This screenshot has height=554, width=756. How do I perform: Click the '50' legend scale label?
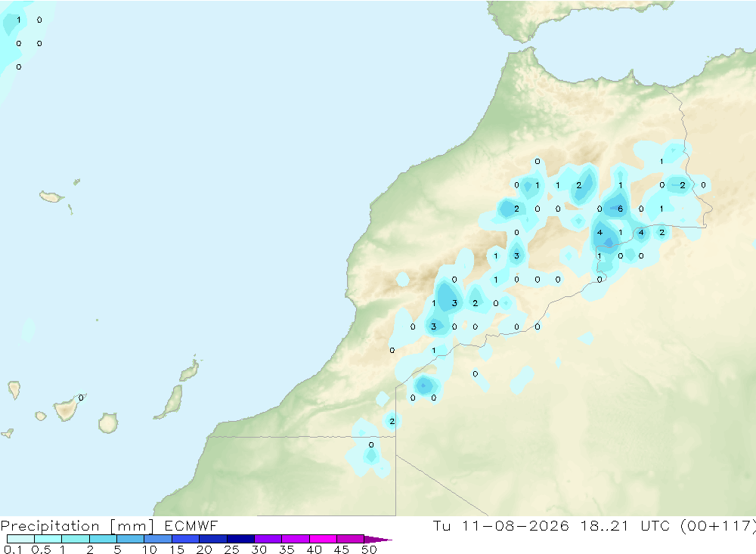tap(369, 549)
